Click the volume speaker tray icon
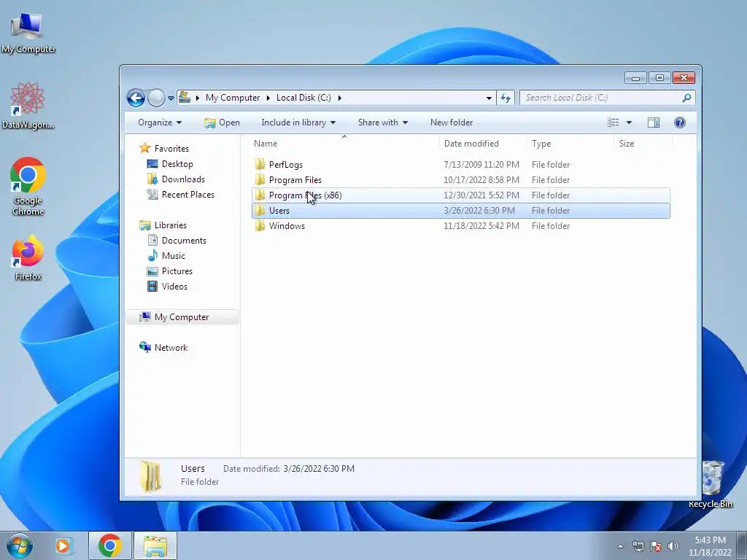Image resolution: width=747 pixels, height=560 pixels. (673, 546)
